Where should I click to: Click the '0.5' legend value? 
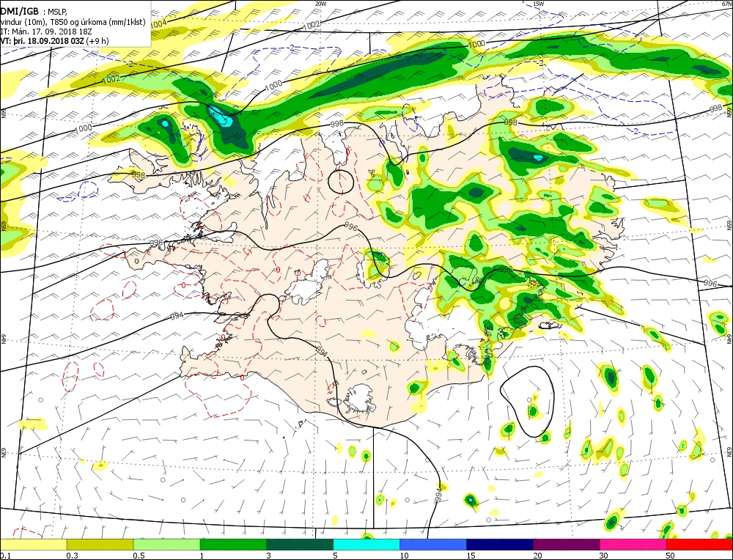pos(139,556)
